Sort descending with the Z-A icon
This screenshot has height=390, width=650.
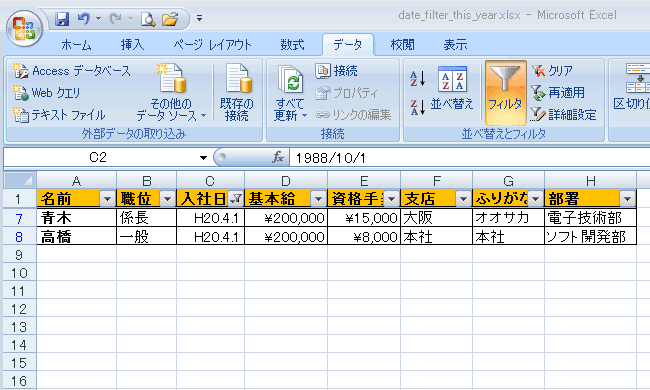[x=417, y=107]
